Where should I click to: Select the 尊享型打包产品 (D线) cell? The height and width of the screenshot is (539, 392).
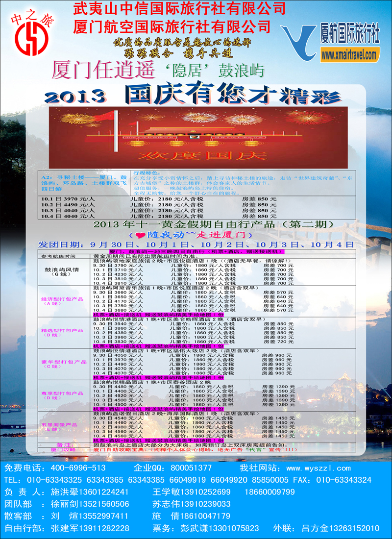[x=64, y=395]
